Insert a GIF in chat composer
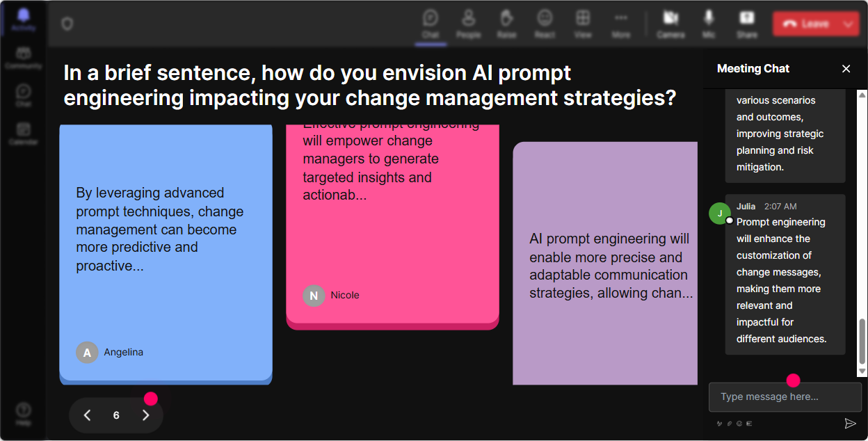868x441 pixels. coord(749,424)
